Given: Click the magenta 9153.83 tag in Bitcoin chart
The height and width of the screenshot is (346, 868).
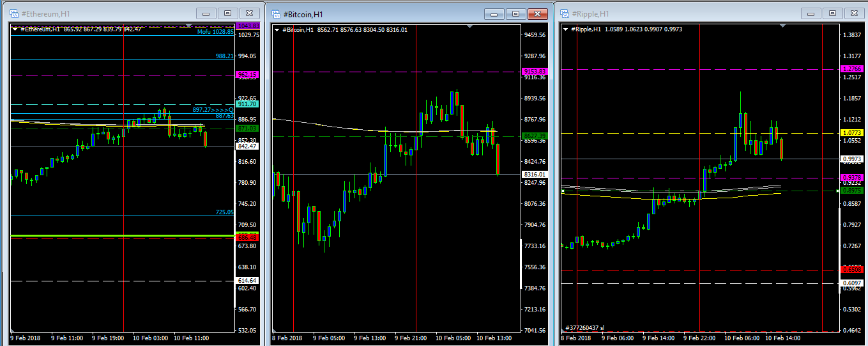Looking at the screenshot, I should tap(535, 71).
